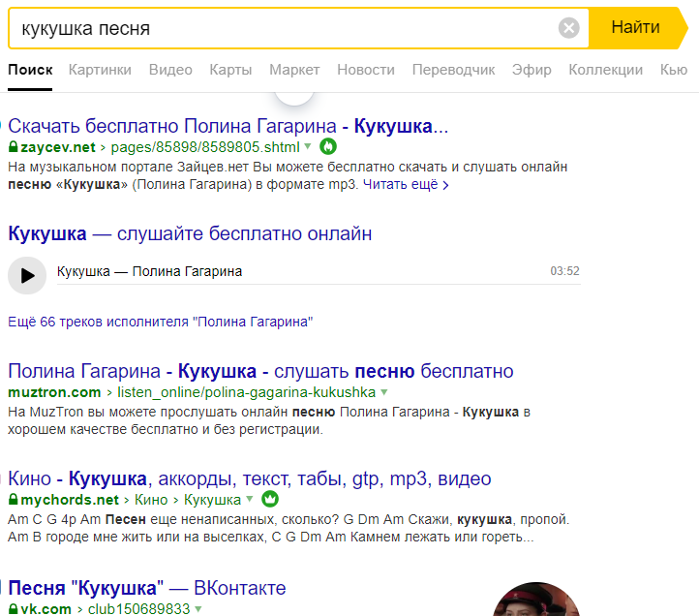This screenshot has width=699, height=616.
Task: Click the yellow Найти search button
Action: (638, 28)
